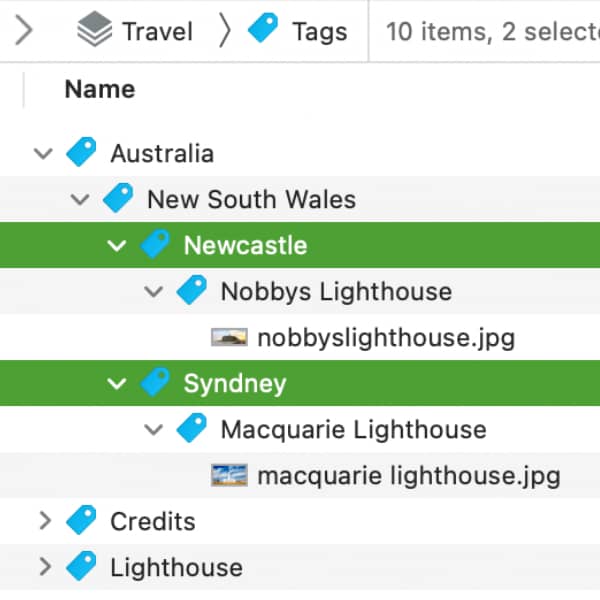Collapse the Newcastle tag
600x600 pixels.
pos(117,246)
